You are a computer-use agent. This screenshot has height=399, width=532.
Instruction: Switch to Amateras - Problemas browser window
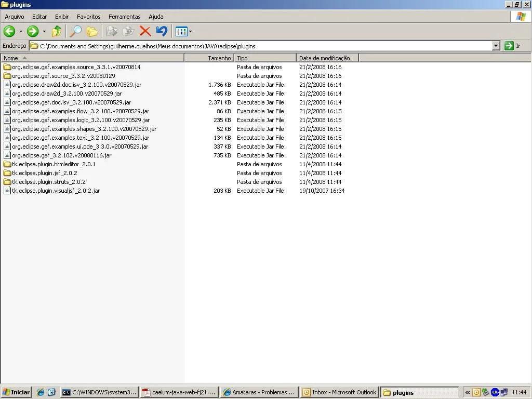click(x=259, y=392)
